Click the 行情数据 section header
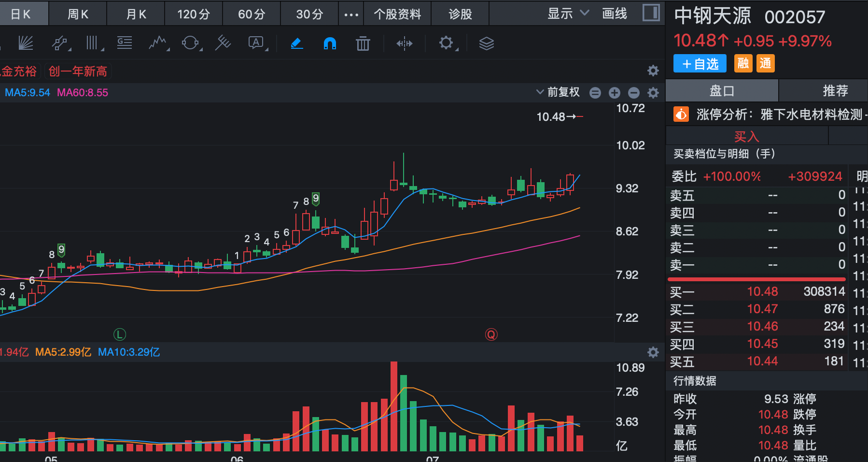 pos(695,381)
